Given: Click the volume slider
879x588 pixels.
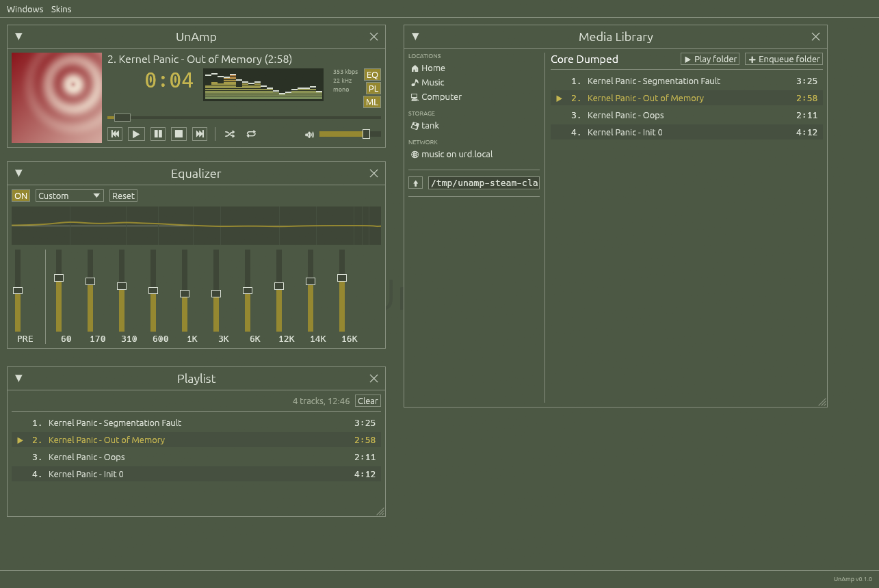Looking at the screenshot, I should click(350, 134).
